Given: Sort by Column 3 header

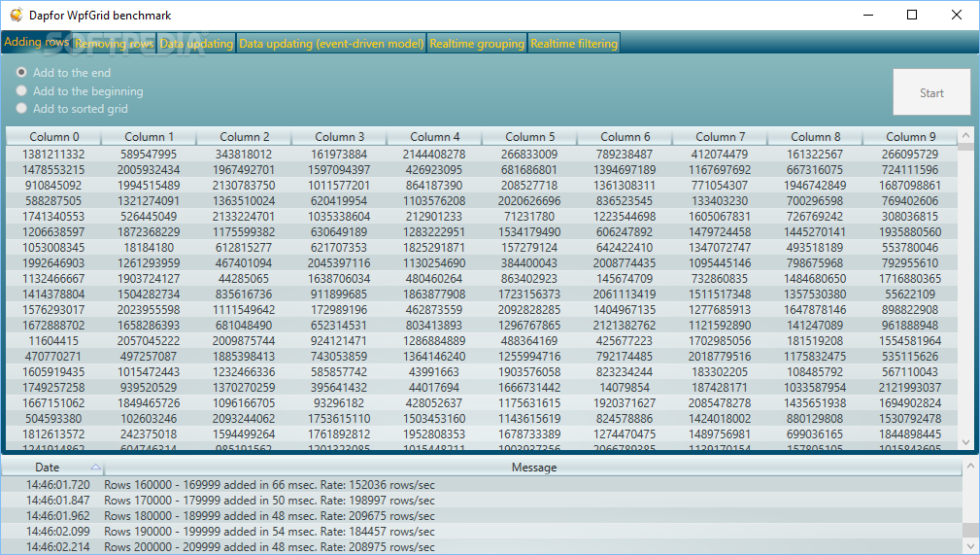Looking at the screenshot, I should (x=339, y=136).
